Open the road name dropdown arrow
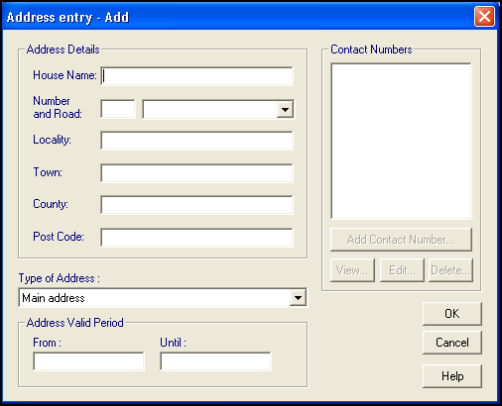 click(x=285, y=109)
